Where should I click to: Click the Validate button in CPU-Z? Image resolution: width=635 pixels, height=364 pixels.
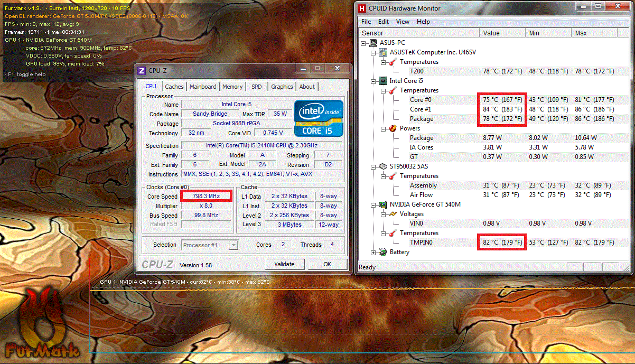tap(284, 264)
